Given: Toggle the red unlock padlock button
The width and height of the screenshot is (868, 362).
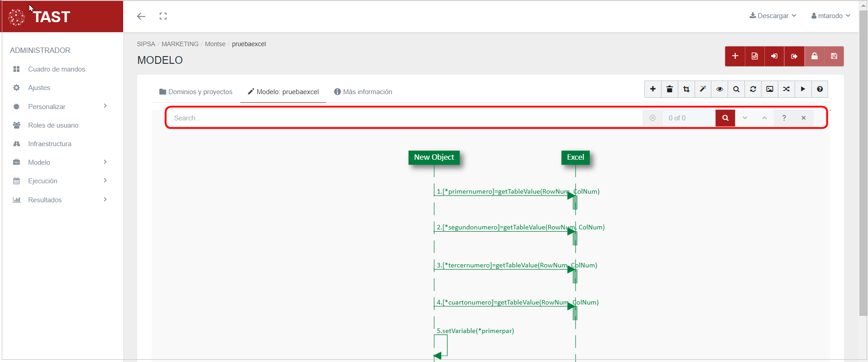Looking at the screenshot, I should coord(814,56).
